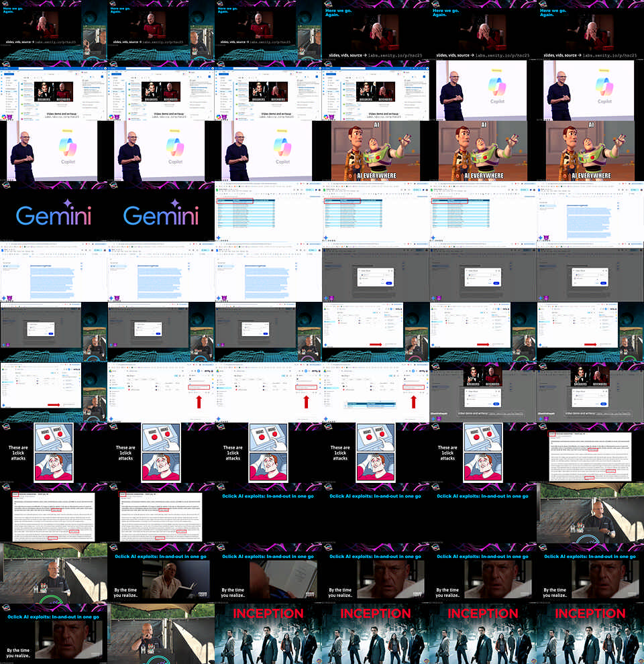Open thumbnail showing close-up of the held book

[x=268, y=573]
